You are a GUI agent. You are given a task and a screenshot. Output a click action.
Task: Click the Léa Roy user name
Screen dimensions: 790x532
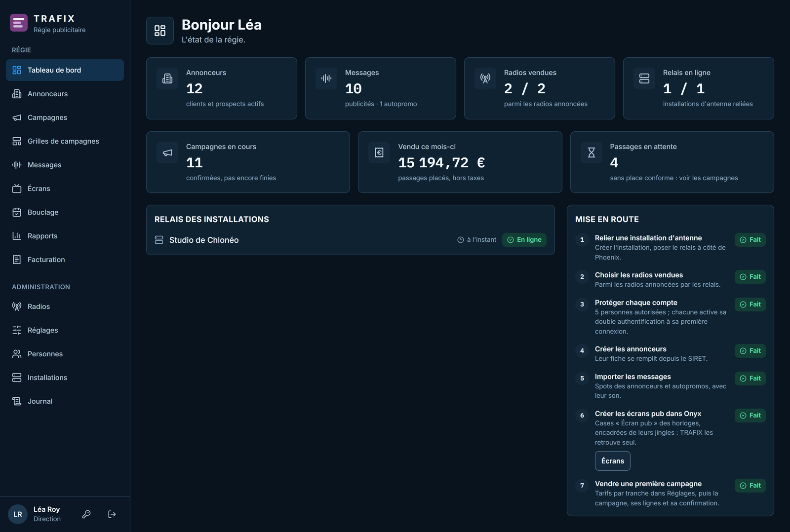pyautogui.click(x=46, y=509)
